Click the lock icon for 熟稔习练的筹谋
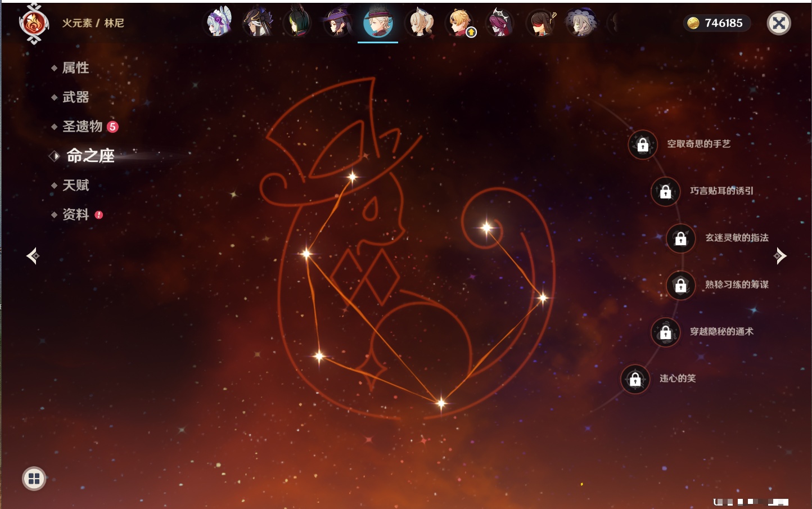The width and height of the screenshot is (812, 509). click(x=681, y=285)
